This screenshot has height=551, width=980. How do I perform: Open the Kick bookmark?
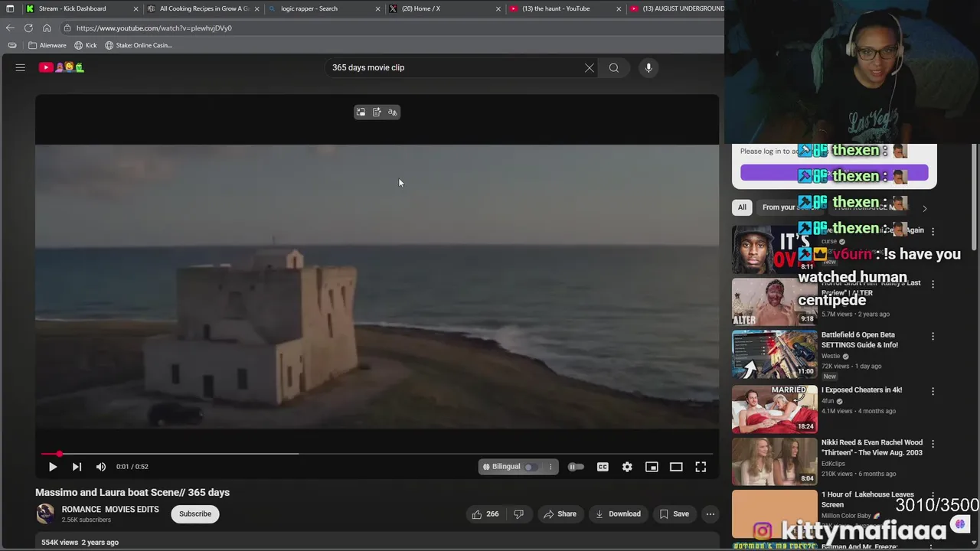[x=86, y=45]
